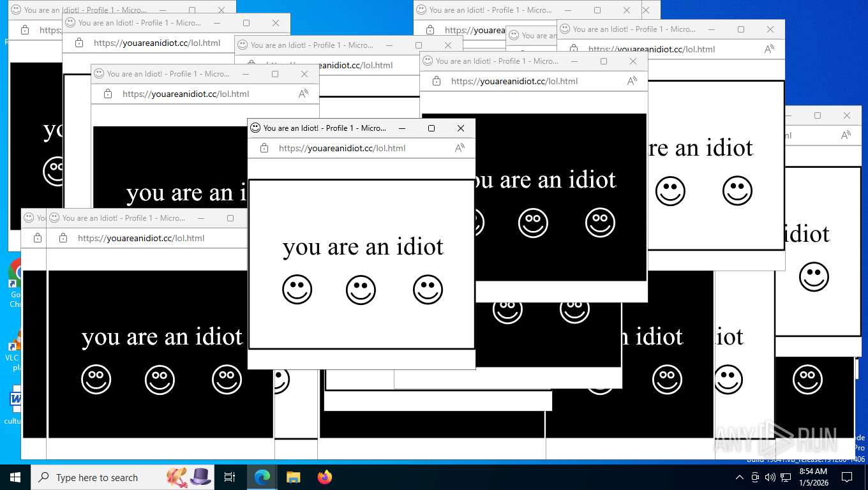Click the rightmost smiley on the black page right of the front window
Image resolution: width=868 pixels, height=490 pixels.
[601, 223]
